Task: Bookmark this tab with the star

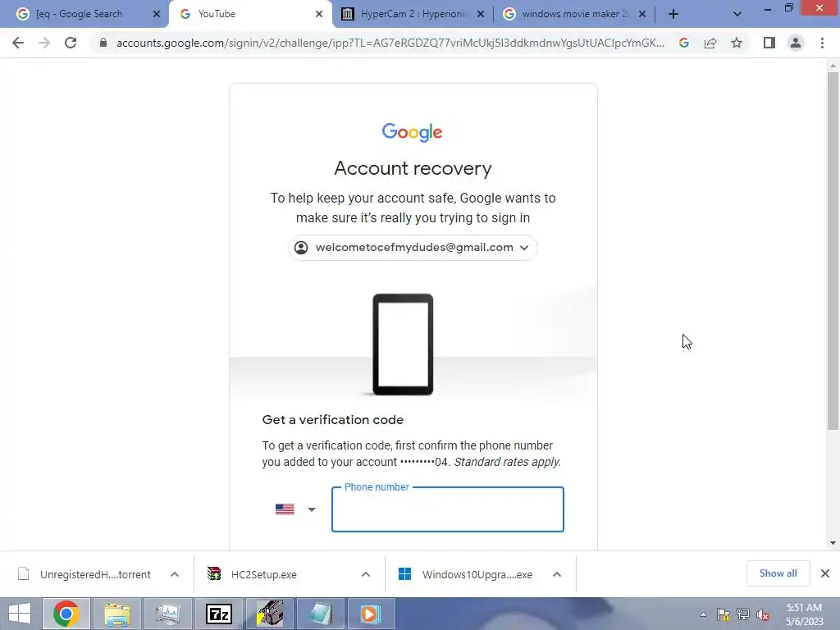Action: pyautogui.click(x=737, y=43)
